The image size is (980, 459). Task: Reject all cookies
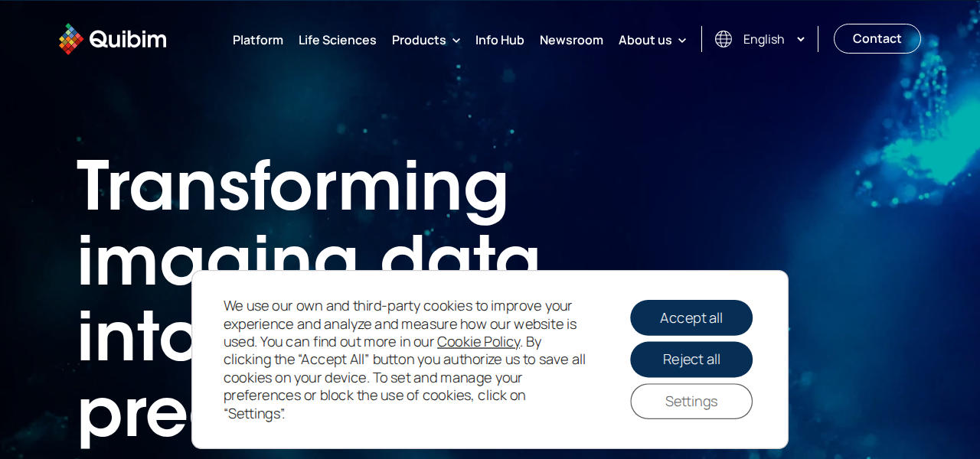(691, 359)
